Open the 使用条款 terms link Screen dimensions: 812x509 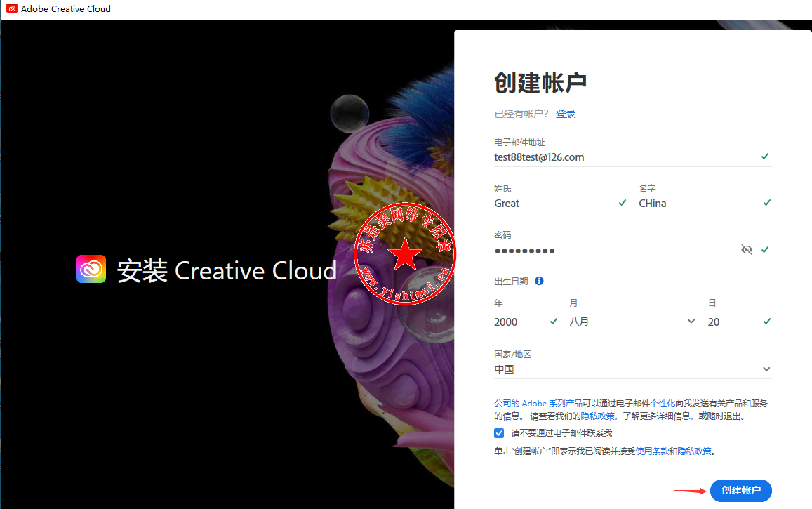[652, 451]
